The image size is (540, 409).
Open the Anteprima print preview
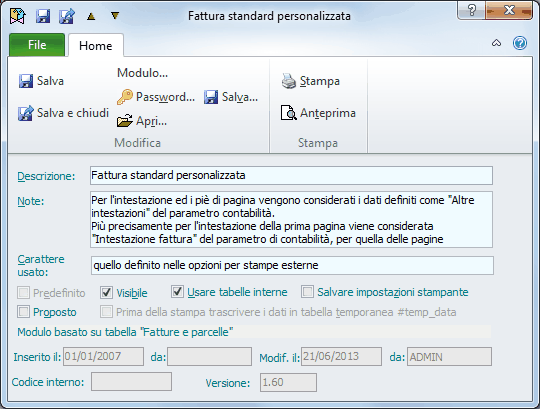pyautogui.click(x=318, y=113)
